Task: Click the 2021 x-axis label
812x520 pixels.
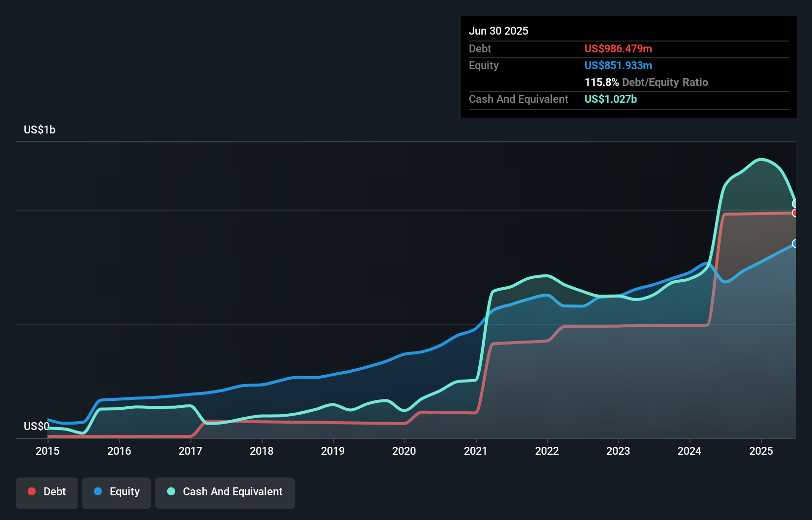Action: click(x=476, y=451)
